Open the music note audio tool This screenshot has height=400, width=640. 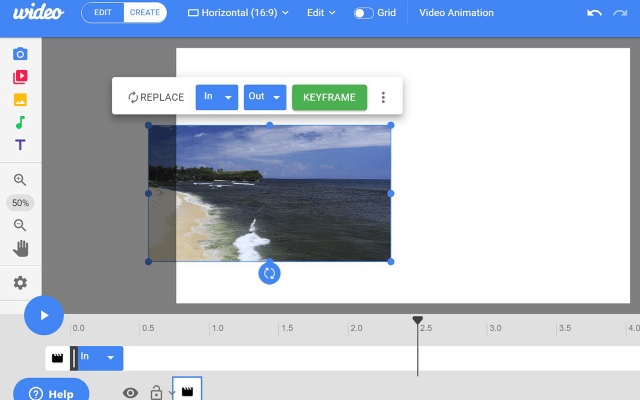coord(20,123)
